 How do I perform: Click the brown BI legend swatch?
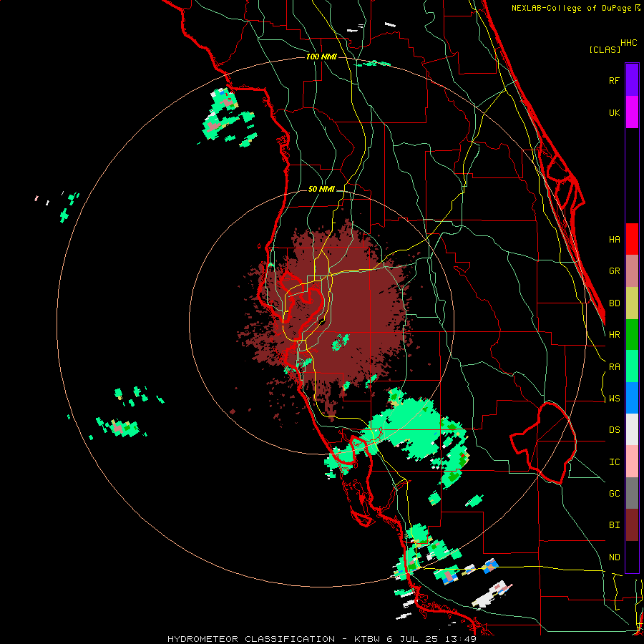(x=632, y=525)
